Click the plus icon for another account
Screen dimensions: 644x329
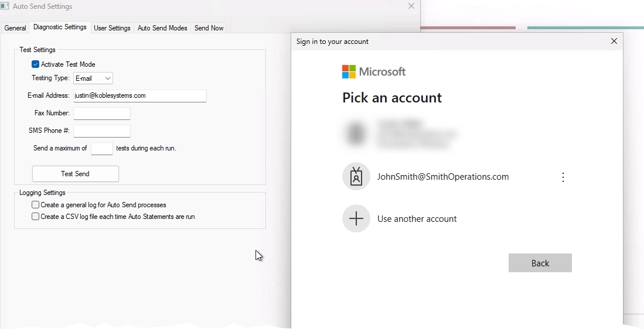click(356, 219)
